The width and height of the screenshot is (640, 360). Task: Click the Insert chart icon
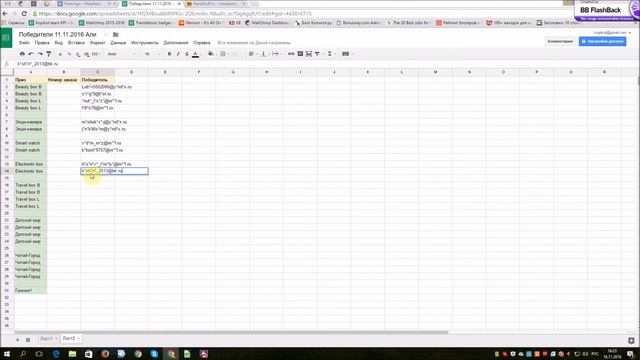[309, 54]
